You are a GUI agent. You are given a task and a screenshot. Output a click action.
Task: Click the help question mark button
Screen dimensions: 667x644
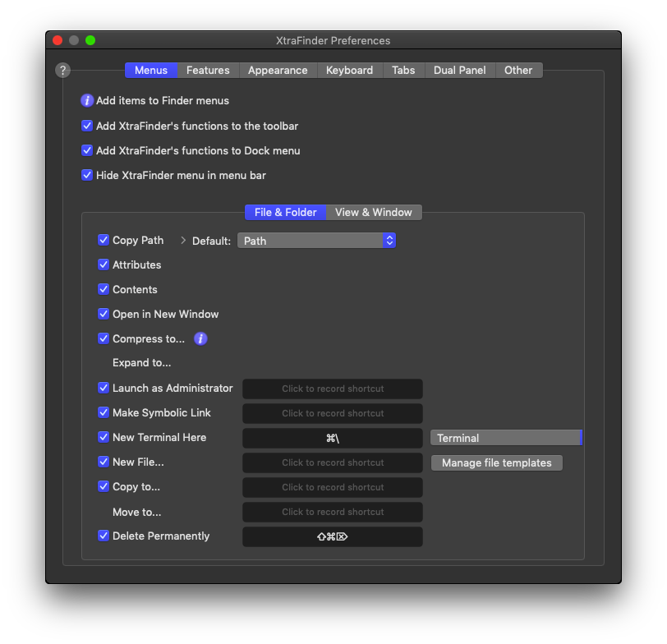tap(63, 71)
